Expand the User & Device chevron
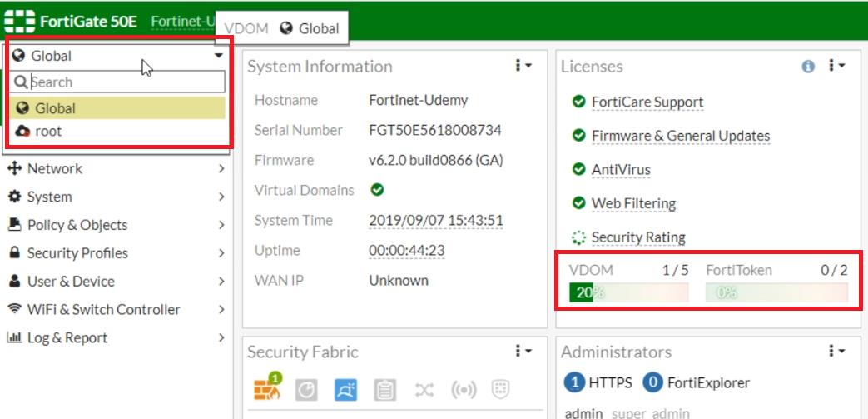This screenshot has width=868, height=419. 221,282
